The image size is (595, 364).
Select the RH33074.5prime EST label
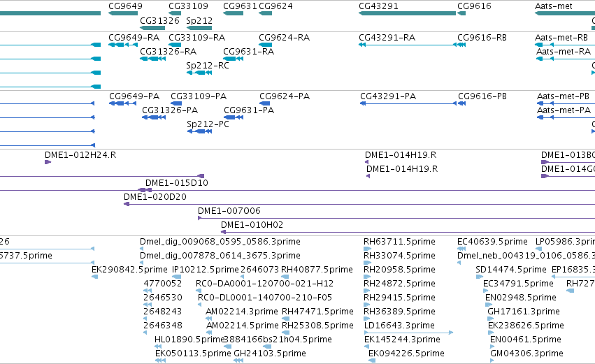click(399, 256)
